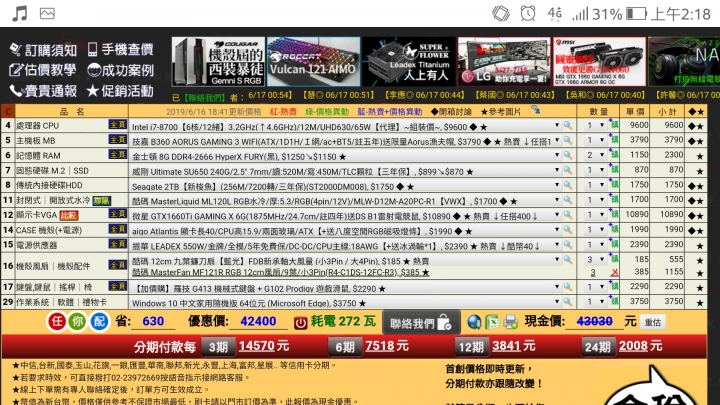Open 估價教學 menu item
The image size is (720, 405).
click(43, 70)
